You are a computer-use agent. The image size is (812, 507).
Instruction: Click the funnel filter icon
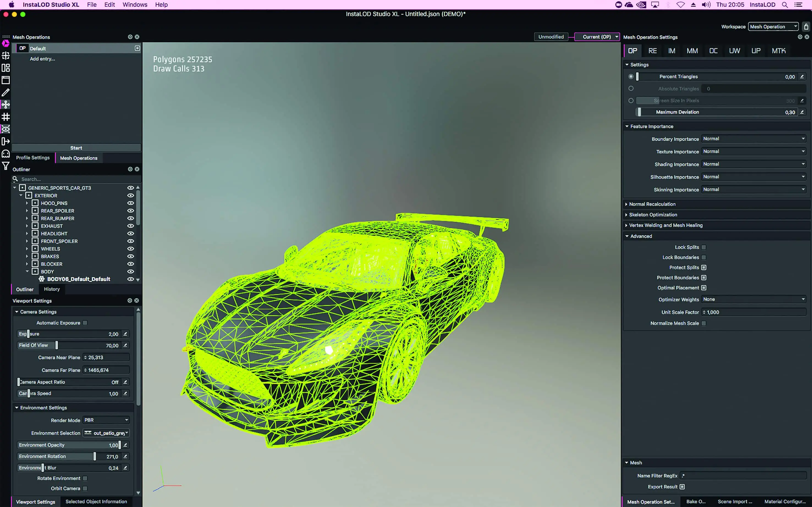(6, 166)
